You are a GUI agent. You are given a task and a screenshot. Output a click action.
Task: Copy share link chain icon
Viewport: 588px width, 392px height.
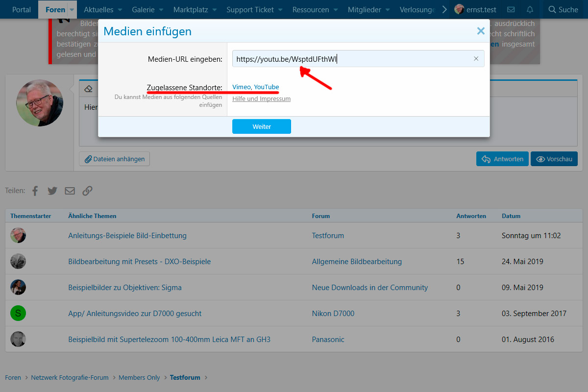(x=87, y=191)
